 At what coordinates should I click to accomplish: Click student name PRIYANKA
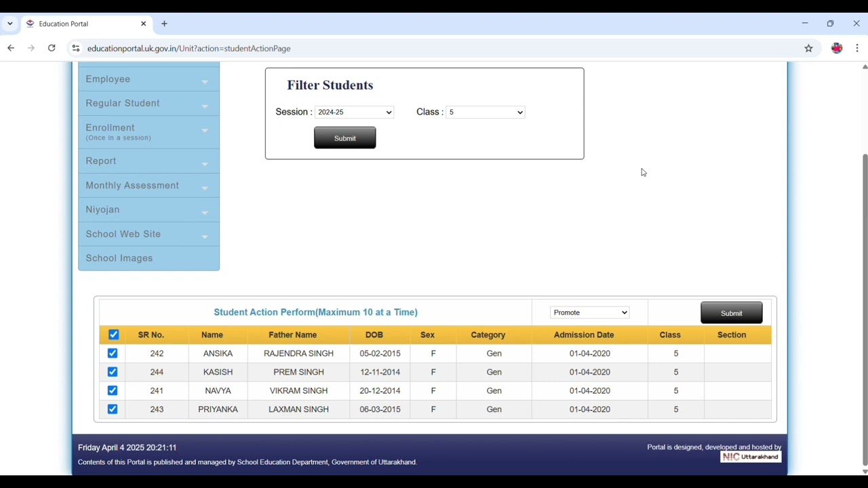(218, 409)
